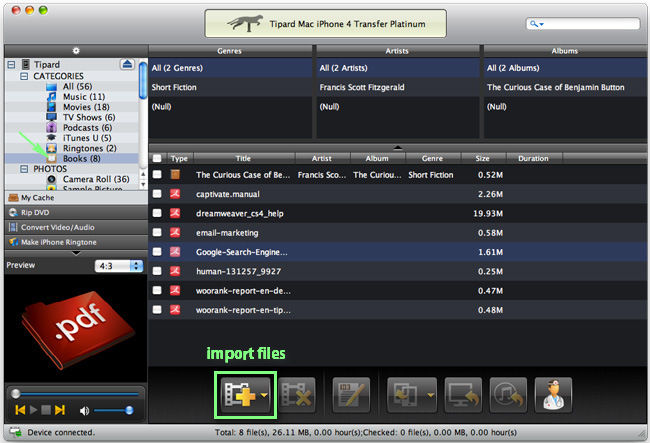The width and height of the screenshot is (650, 443).
Task: Sort the table by the Size column header
Action: 483,158
